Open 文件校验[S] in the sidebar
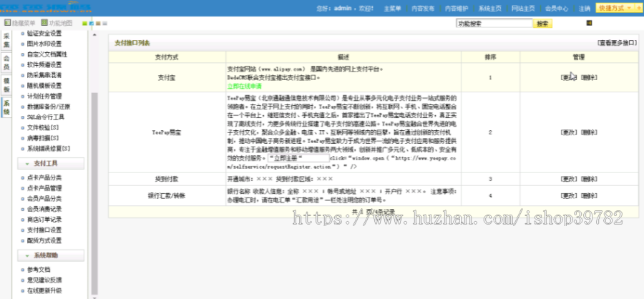The height and width of the screenshot is (299, 644). pyautogui.click(x=43, y=127)
